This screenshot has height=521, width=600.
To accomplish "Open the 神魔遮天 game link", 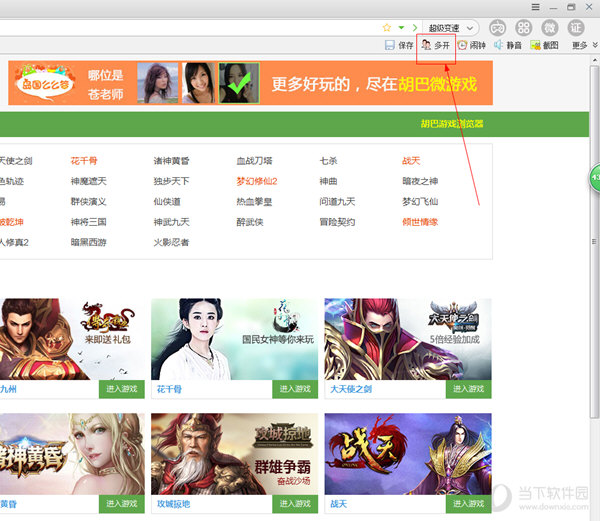I will click(89, 181).
